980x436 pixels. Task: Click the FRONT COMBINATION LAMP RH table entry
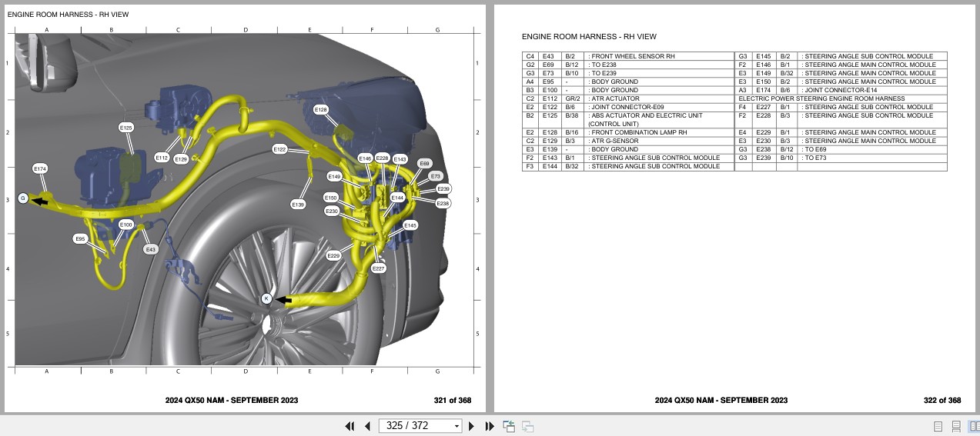click(639, 132)
